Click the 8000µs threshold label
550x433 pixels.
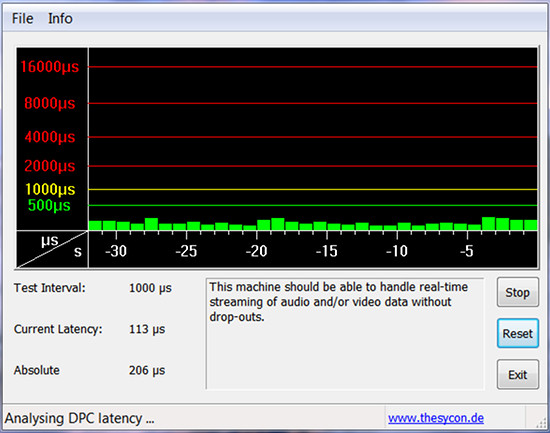tap(49, 103)
